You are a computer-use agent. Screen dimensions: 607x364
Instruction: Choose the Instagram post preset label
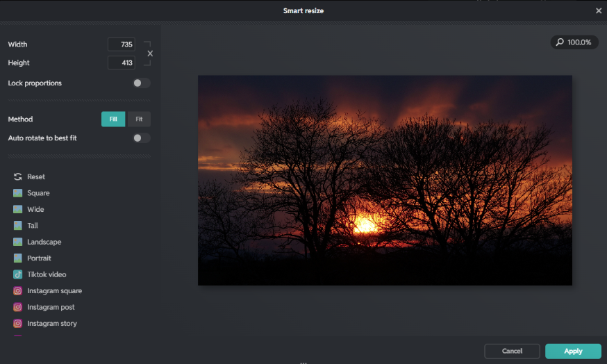pos(51,306)
